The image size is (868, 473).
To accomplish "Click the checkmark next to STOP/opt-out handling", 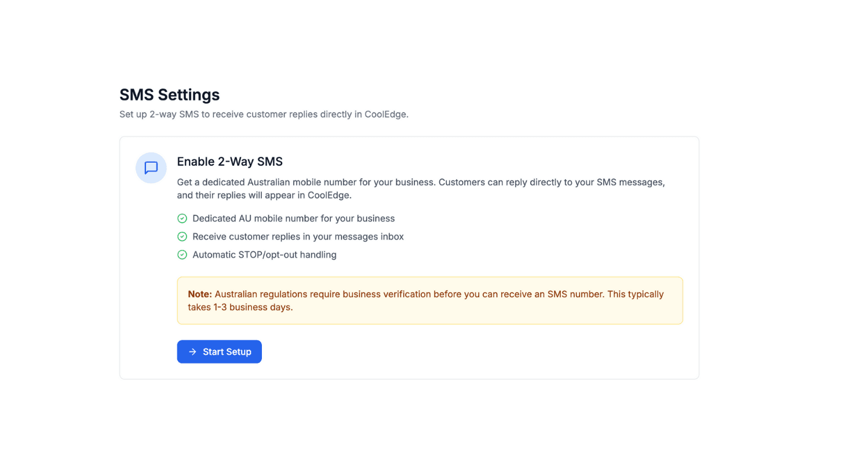I will tap(182, 254).
